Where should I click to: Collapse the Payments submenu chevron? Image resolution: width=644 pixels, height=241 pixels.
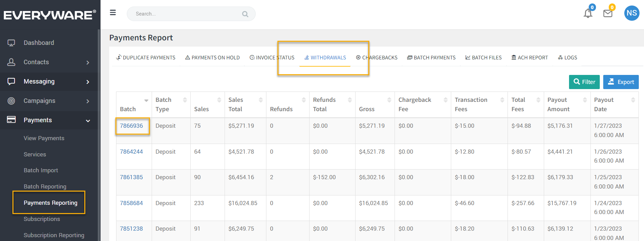(x=88, y=120)
